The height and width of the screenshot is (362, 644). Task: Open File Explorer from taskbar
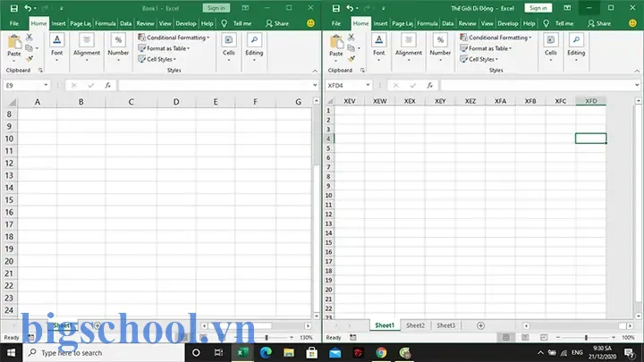point(289,353)
